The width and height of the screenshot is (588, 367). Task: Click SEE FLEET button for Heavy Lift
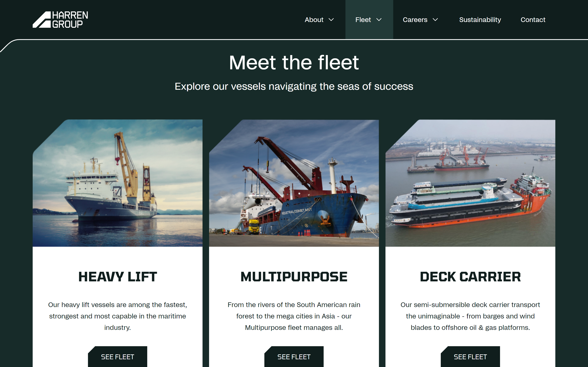[118, 356]
